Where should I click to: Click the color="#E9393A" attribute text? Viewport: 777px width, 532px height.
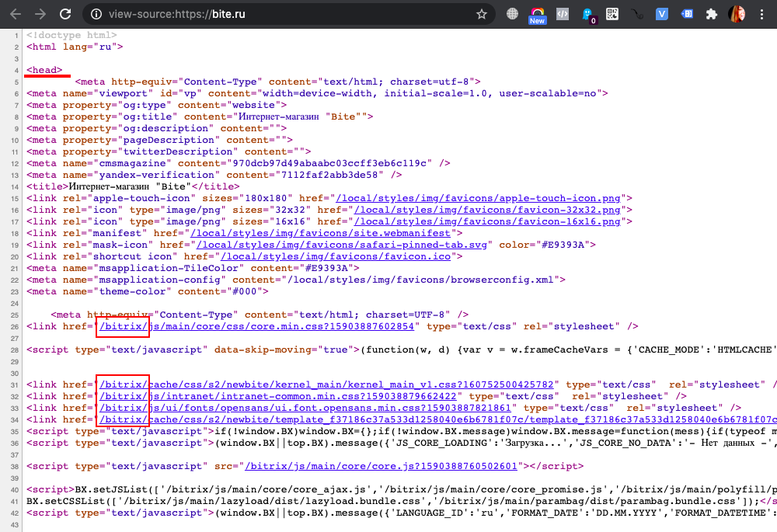(544, 245)
